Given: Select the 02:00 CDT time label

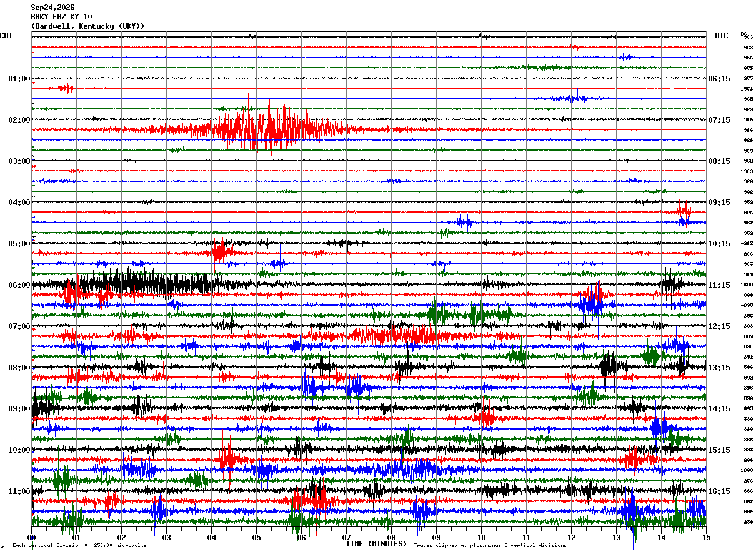Looking at the screenshot, I should tap(19, 119).
